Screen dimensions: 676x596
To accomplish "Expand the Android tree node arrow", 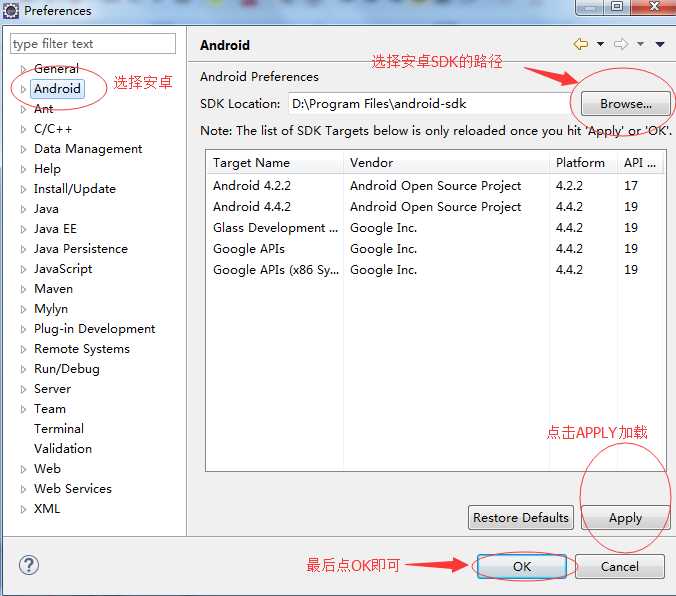I will tap(23, 89).
